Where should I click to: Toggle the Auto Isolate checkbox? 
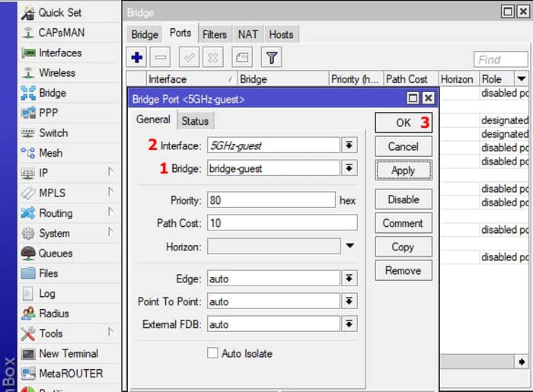coord(212,353)
